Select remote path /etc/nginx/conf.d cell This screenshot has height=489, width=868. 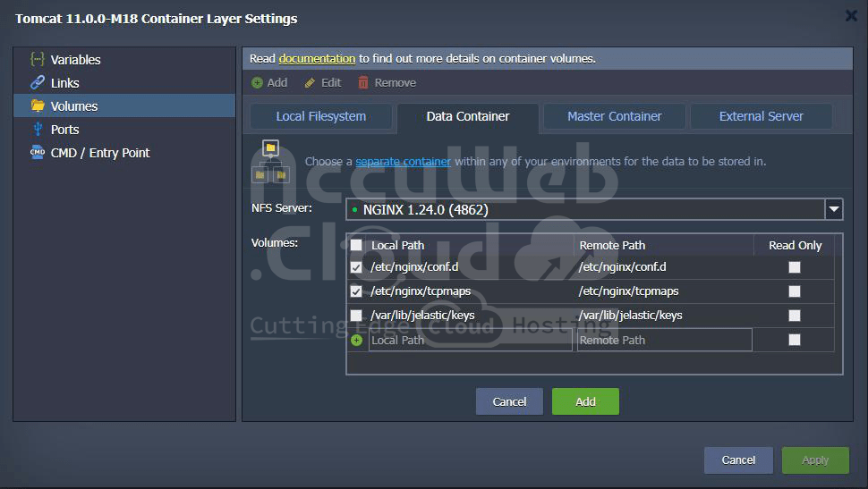(622, 266)
